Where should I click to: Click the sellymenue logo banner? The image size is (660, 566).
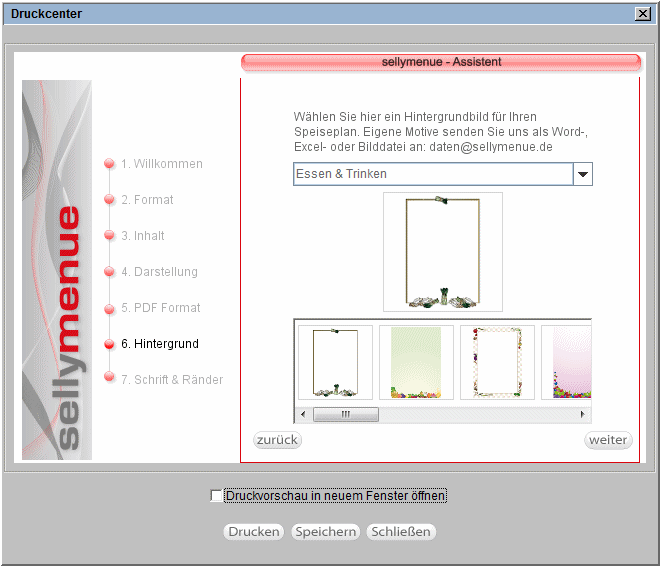tap(57, 270)
